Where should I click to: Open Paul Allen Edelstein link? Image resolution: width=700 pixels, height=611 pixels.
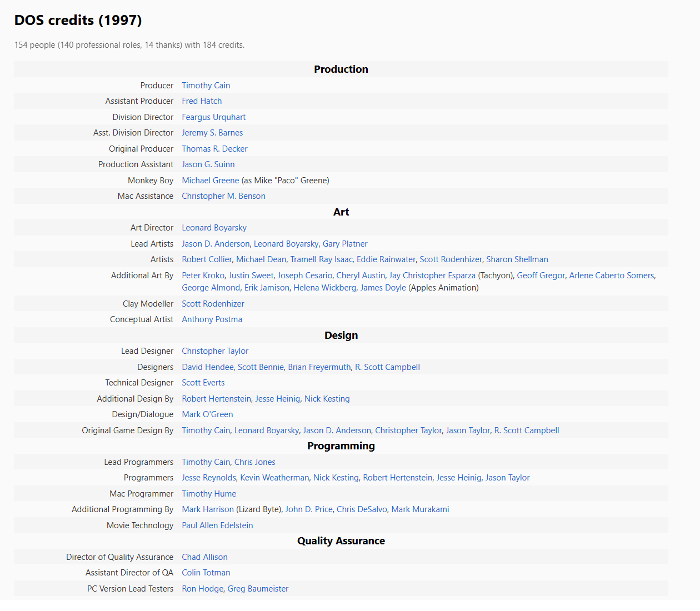(x=217, y=525)
